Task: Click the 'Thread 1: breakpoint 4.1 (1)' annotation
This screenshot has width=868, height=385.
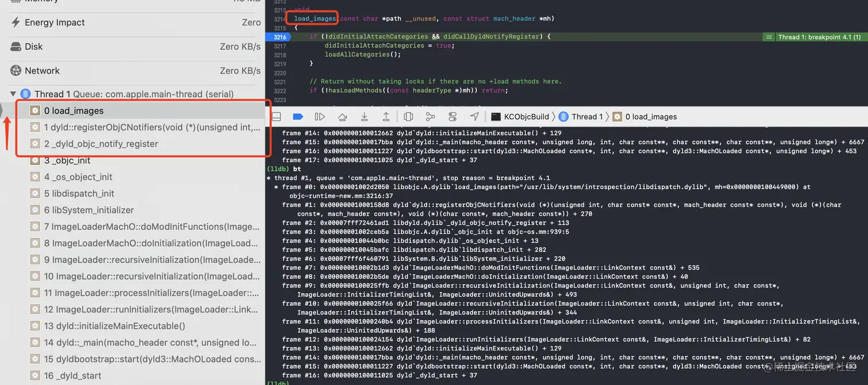Action: [x=819, y=37]
